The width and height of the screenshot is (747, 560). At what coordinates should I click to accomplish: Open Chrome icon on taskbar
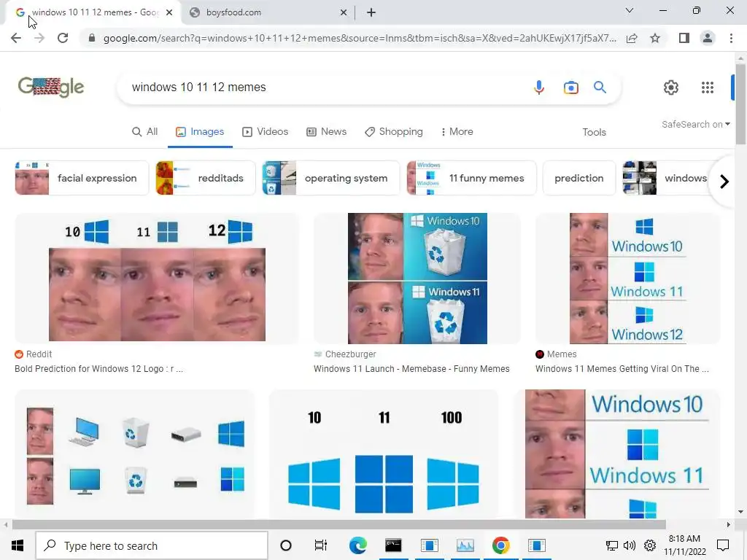(x=500, y=545)
